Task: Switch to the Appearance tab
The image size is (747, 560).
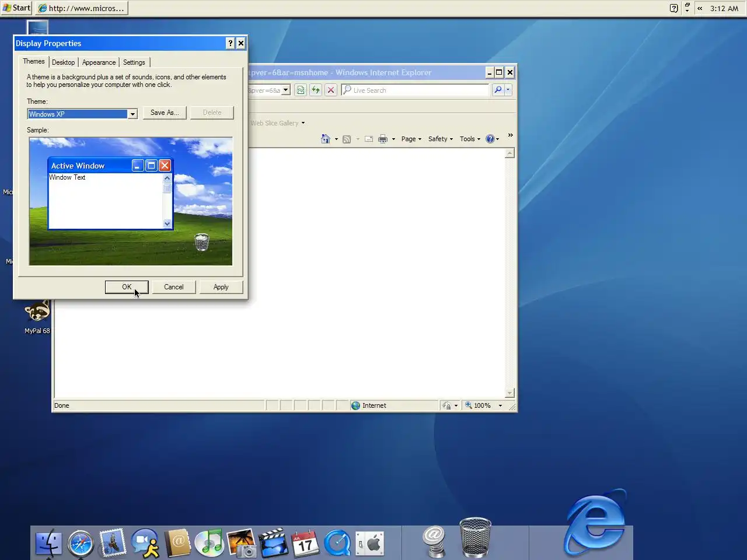Action: pyautogui.click(x=99, y=62)
